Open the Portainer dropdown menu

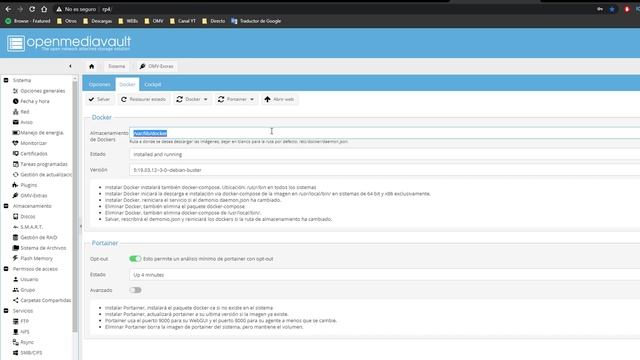[x=236, y=99]
